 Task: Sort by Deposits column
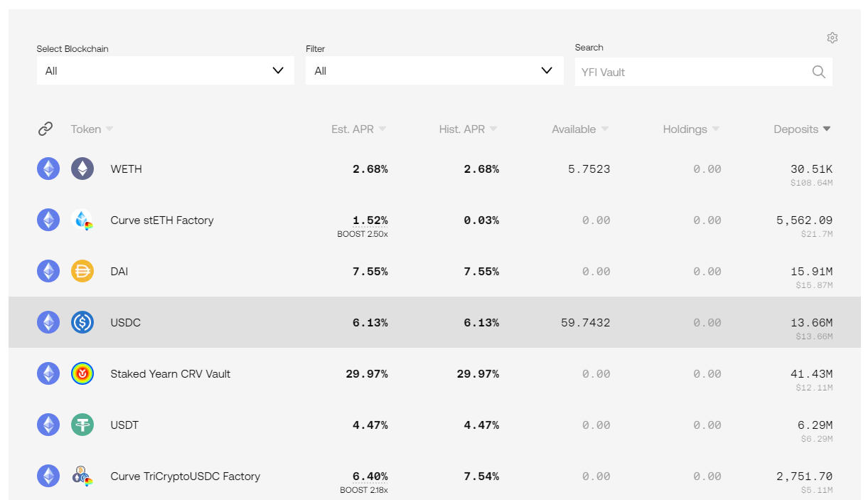pyautogui.click(x=802, y=129)
